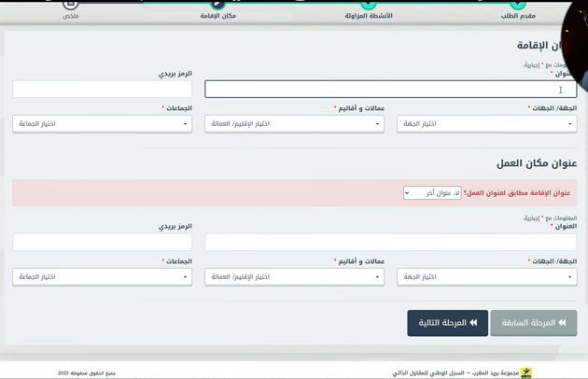Open the work address اختيار الإقليم/العمالة dropdown

(x=294, y=277)
